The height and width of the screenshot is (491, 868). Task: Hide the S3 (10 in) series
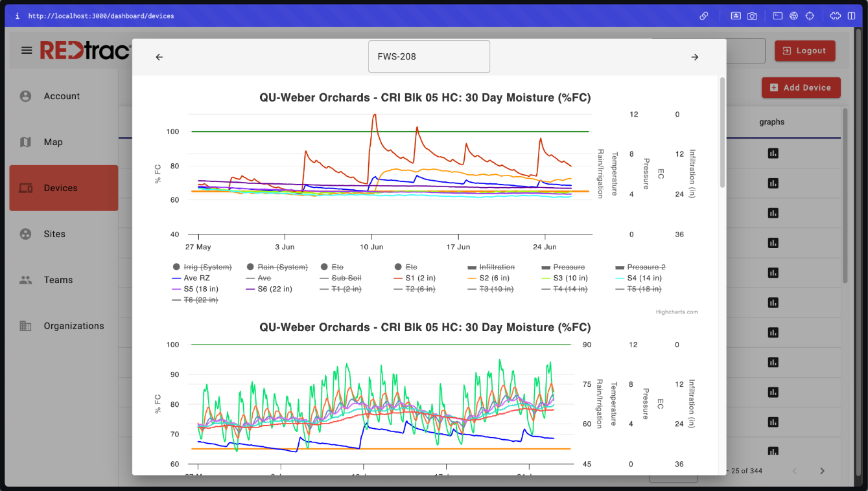(565, 278)
